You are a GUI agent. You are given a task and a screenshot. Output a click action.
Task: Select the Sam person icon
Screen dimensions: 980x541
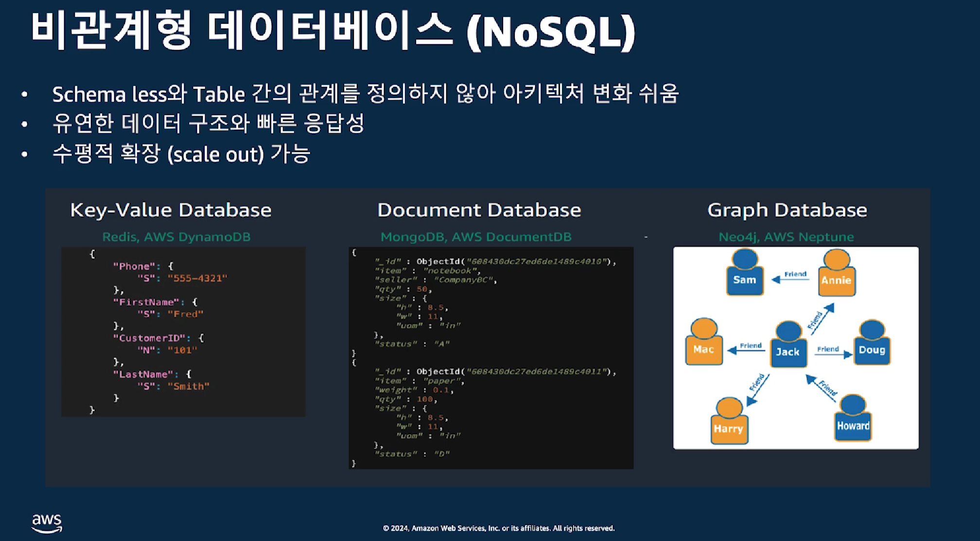(745, 272)
